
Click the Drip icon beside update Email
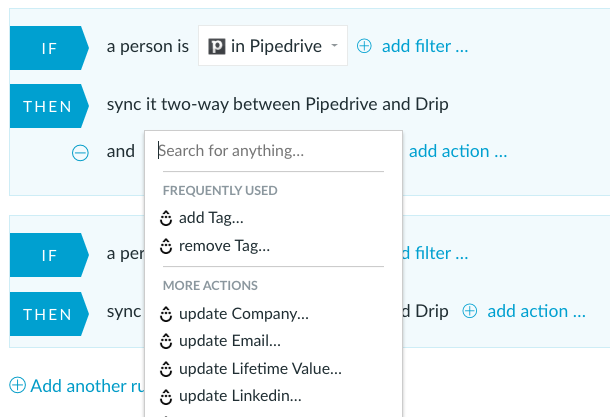coord(166,341)
